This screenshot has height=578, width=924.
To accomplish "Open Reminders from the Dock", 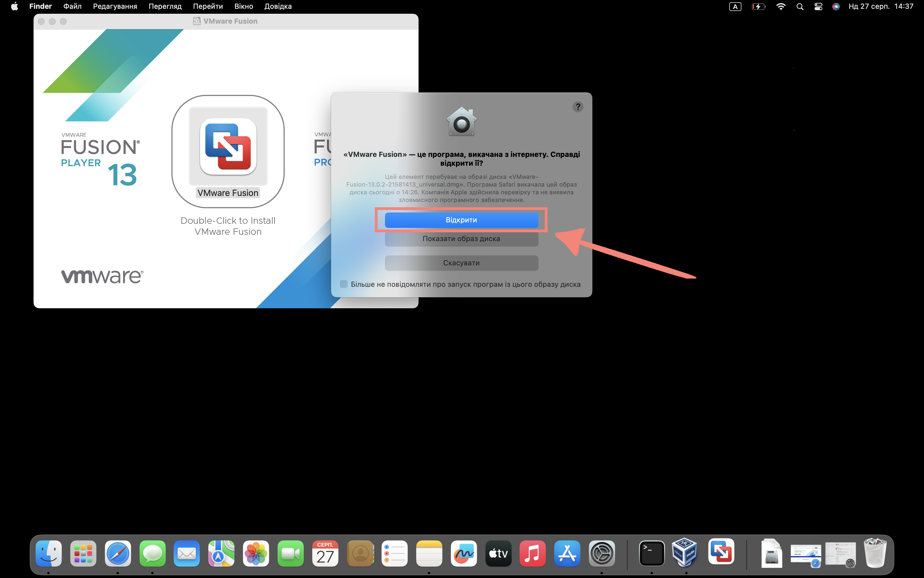I will tap(394, 553).
